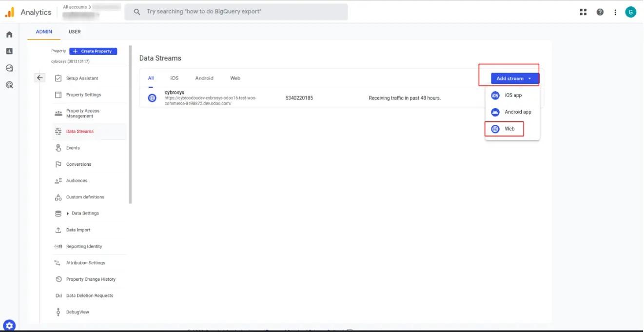This screenshot has width=644, height=332.
Task: Open the Reports icon in left sidebar
Action: click(9, 51)
